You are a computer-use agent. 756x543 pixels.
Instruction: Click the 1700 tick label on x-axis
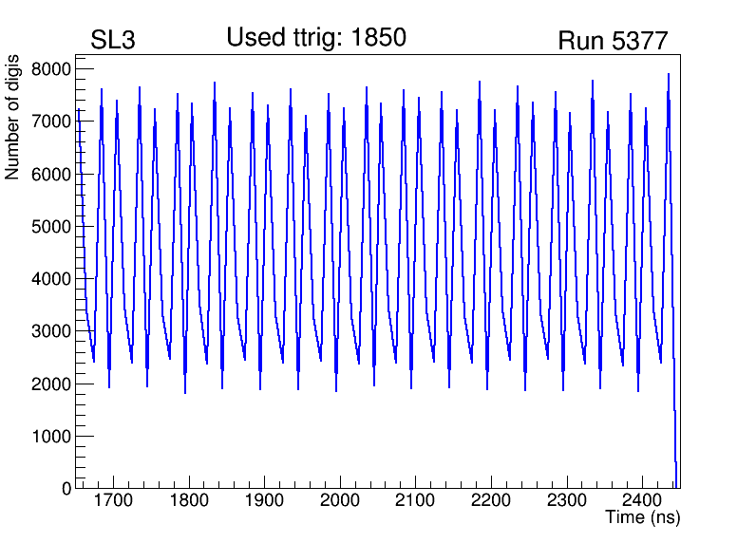point(113,500)
